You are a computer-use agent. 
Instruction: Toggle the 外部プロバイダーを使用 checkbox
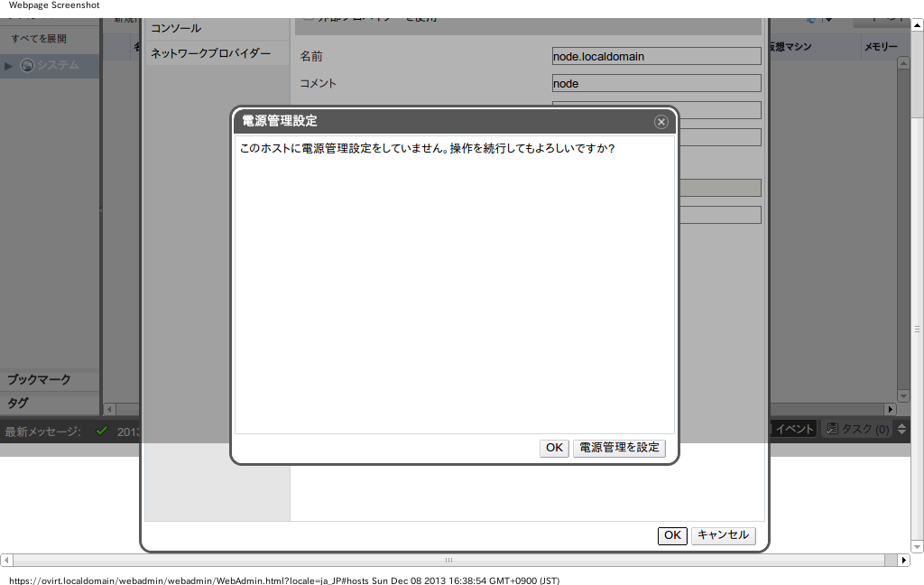coord(310,16)
